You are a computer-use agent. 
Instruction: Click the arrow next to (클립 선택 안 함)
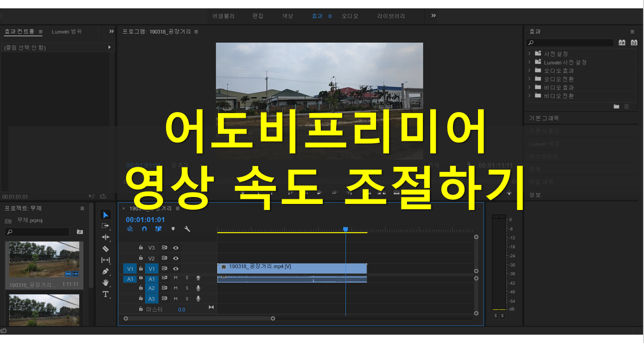pyautogui.click(x=109, y=47)
